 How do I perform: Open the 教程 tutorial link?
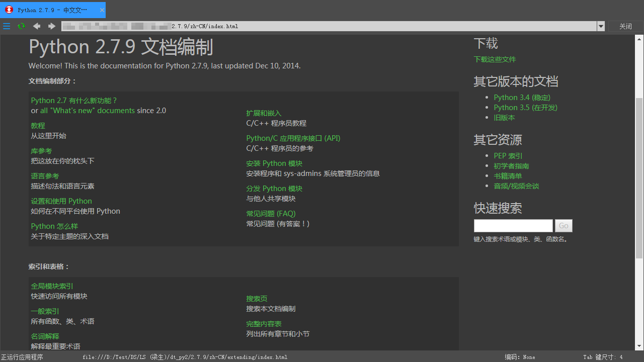pyautogui.click(x=38, y=125)
